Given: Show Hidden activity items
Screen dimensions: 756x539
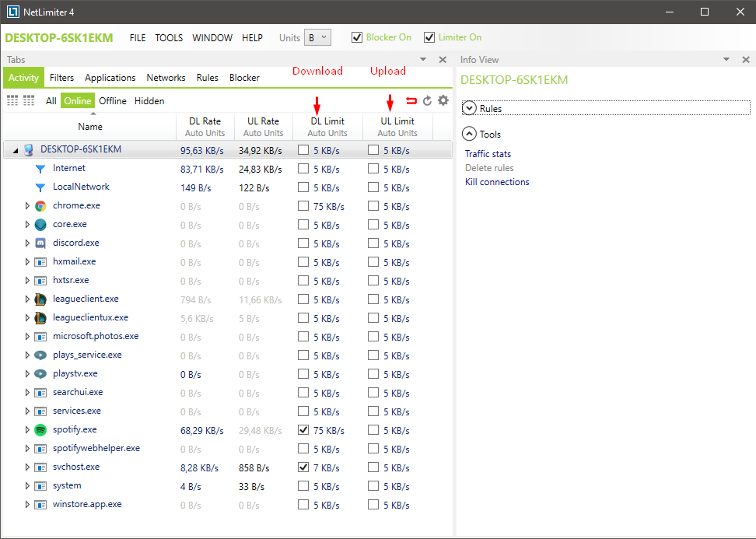Looking at the screenshot, I should [149, 101].
